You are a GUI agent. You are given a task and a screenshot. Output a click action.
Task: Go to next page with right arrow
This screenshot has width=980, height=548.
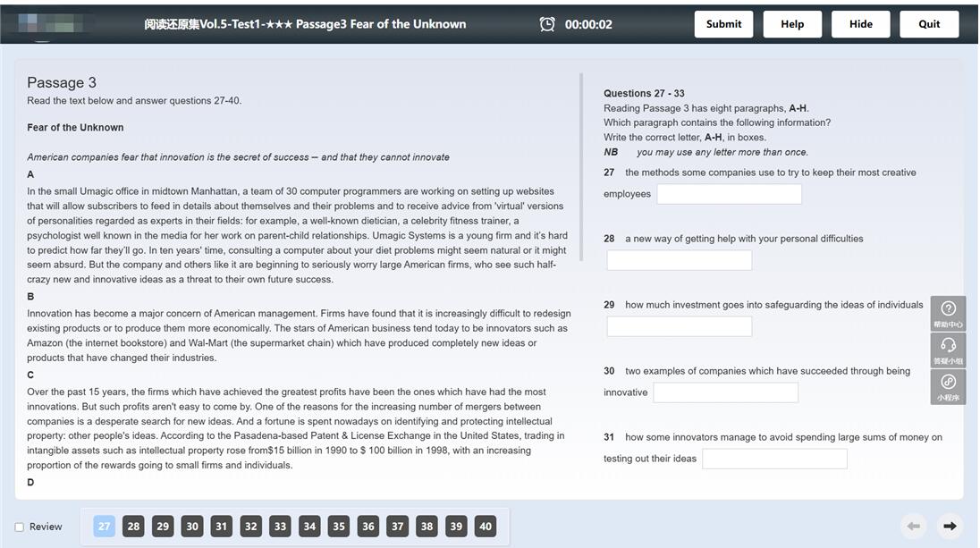point(950,527)
